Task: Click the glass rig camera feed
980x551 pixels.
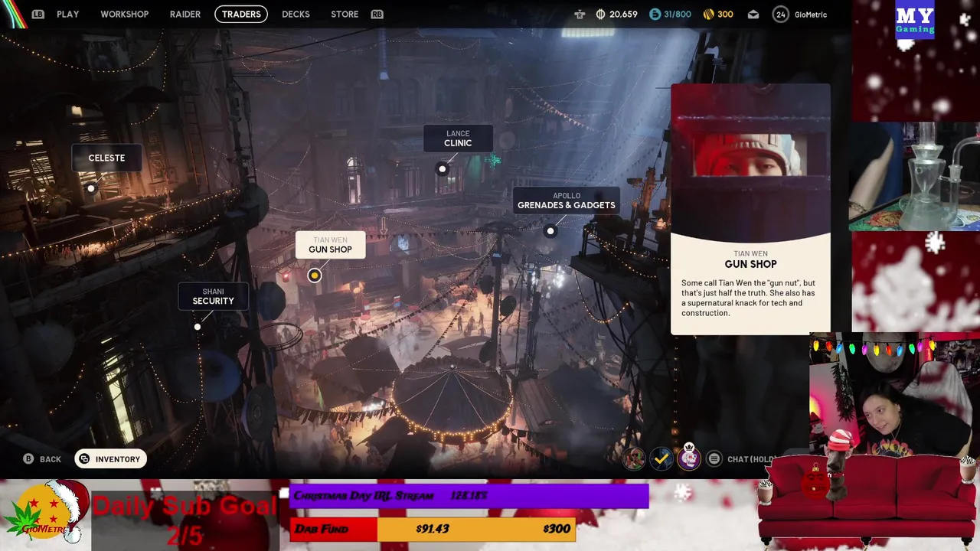Action: pos(914,176)
